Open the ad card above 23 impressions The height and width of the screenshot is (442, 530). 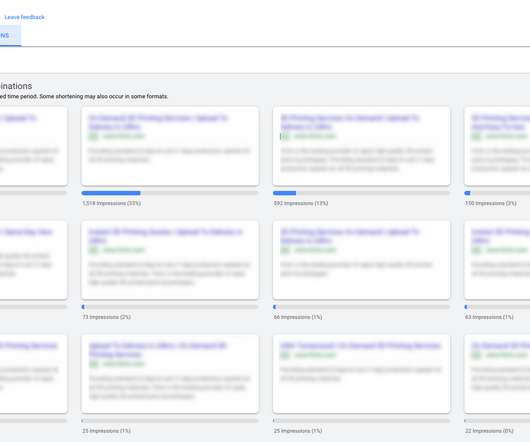tap(170, 374)
